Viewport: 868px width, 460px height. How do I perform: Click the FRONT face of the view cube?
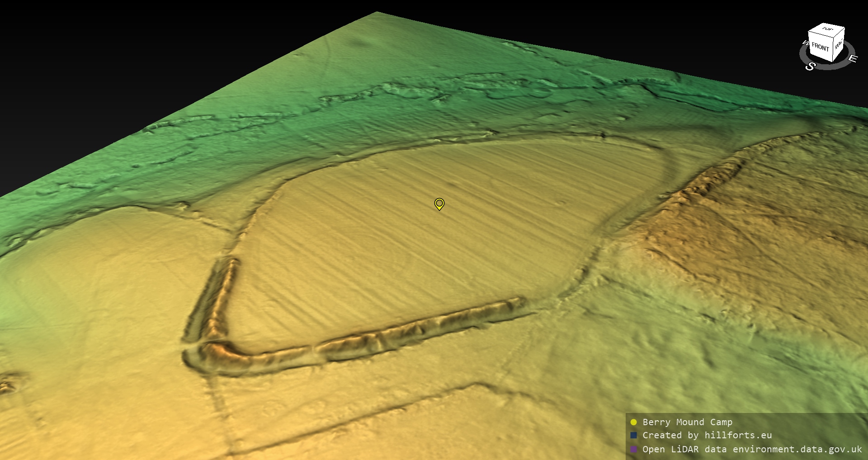[x=820, y=47]
